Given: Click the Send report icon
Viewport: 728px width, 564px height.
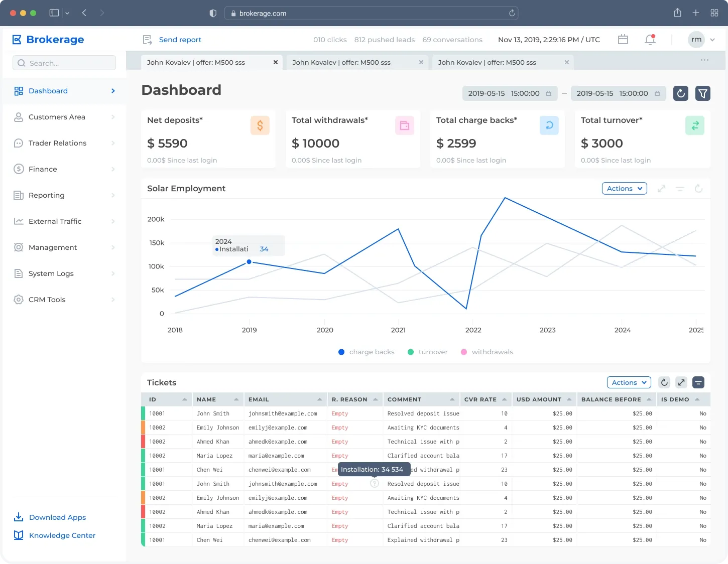Looking at the screenshot, I should [148, 40].
